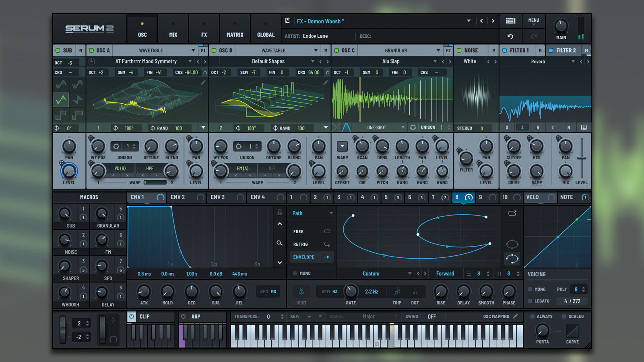Click the HOST anchor sync icon
The image size is (644, 362).
pos(301,291)
